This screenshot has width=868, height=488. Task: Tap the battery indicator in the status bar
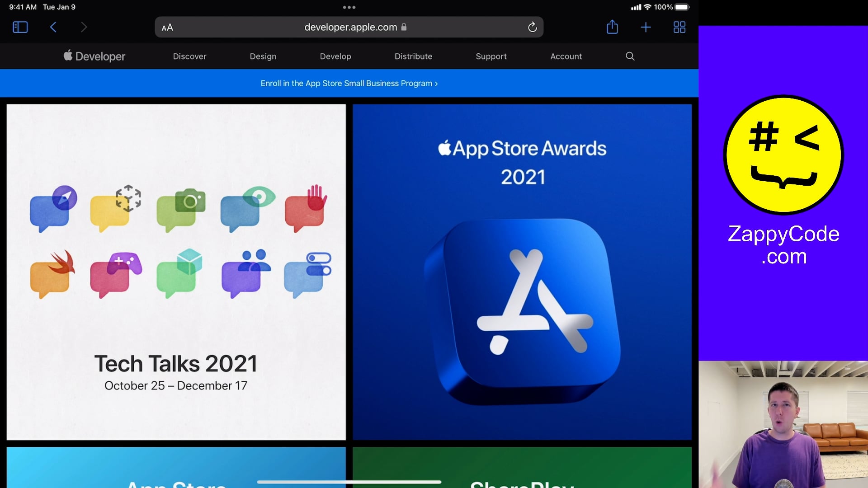pos(682,7)
